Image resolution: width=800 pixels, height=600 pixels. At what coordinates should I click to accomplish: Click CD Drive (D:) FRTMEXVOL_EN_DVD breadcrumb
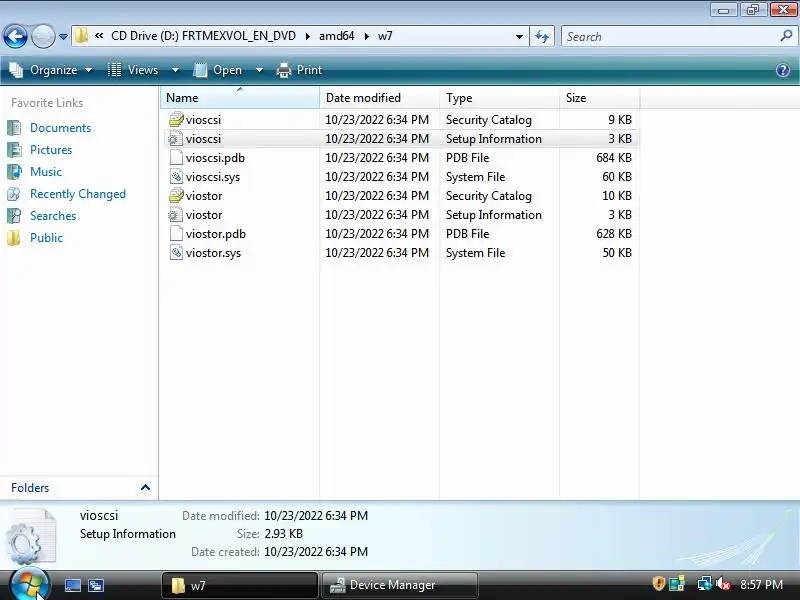[x=204, y=36]
